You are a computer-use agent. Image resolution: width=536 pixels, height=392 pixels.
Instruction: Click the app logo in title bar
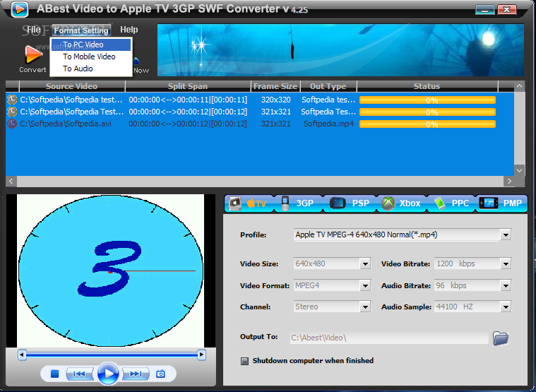click(x=20, y=9)
